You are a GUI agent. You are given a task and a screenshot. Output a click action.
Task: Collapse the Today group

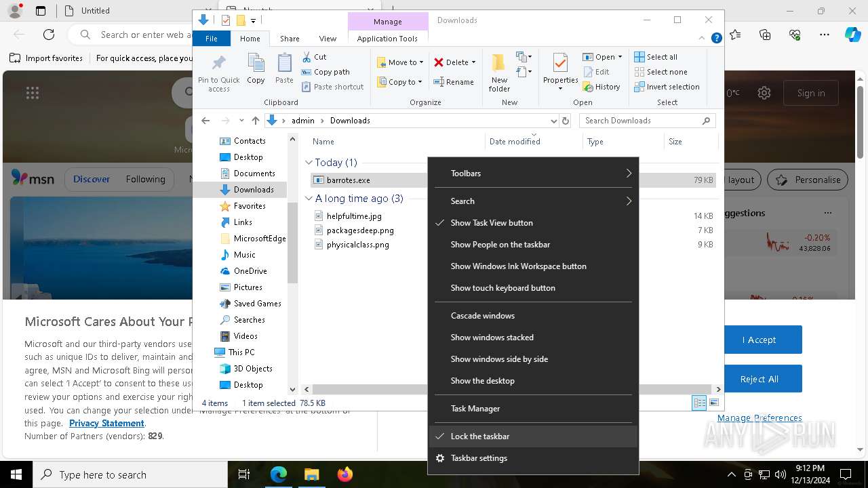(309, 163)
